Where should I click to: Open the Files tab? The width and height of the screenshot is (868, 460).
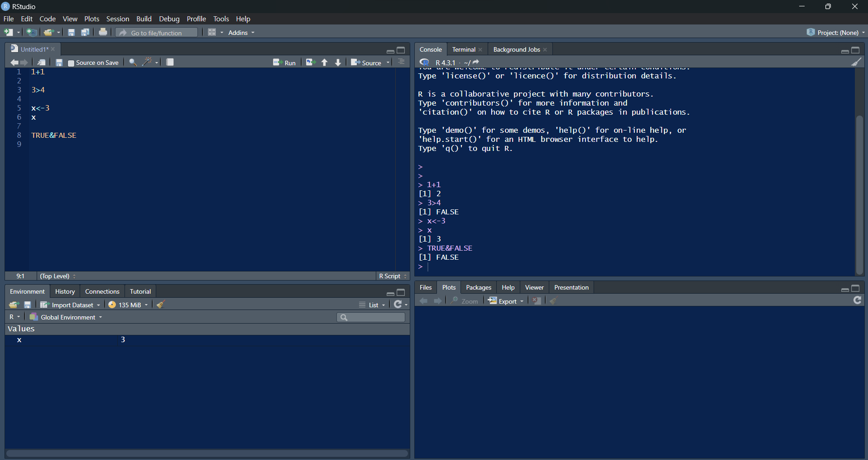click(426, 287)
